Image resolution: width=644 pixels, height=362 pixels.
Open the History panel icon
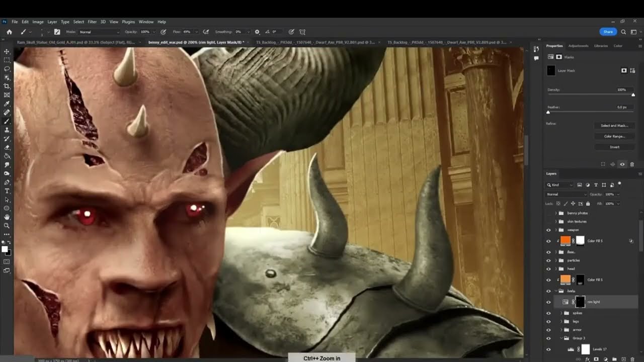pos(536,49)
